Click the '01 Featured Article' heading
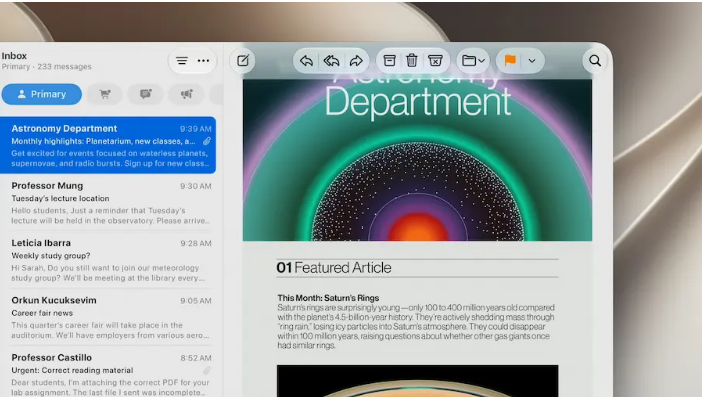The image size is (707, 397). pos(334,268)
